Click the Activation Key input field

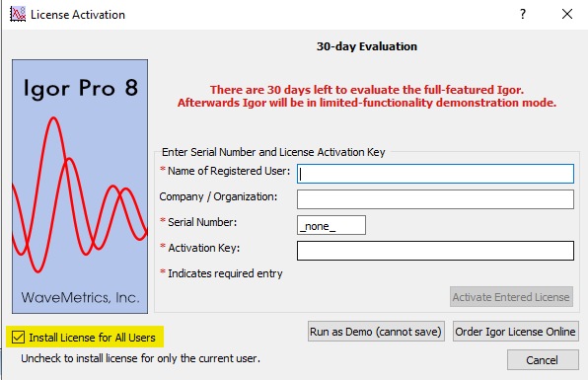click(x=435, y=251)
